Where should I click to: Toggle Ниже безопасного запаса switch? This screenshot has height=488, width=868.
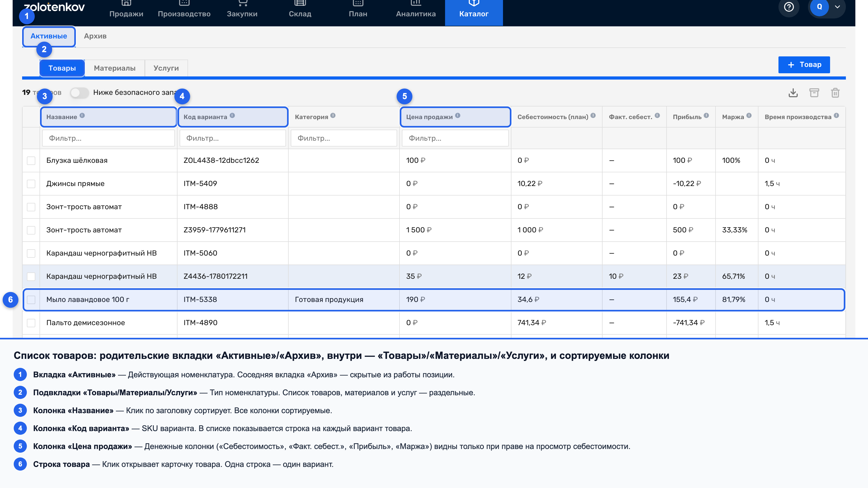click(79, 93)
